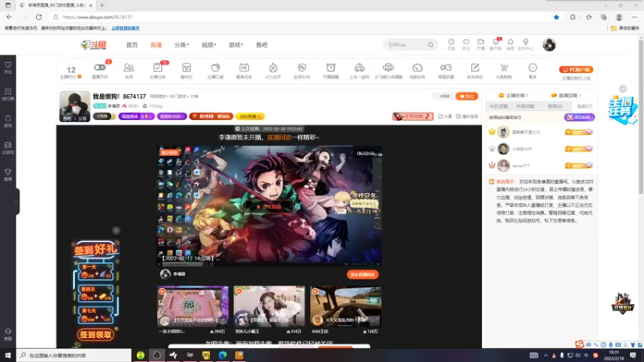Viewport: 644px width, 362px height.
Task: Open the 直播回放 replay link
Action: (x=279, y=138)
